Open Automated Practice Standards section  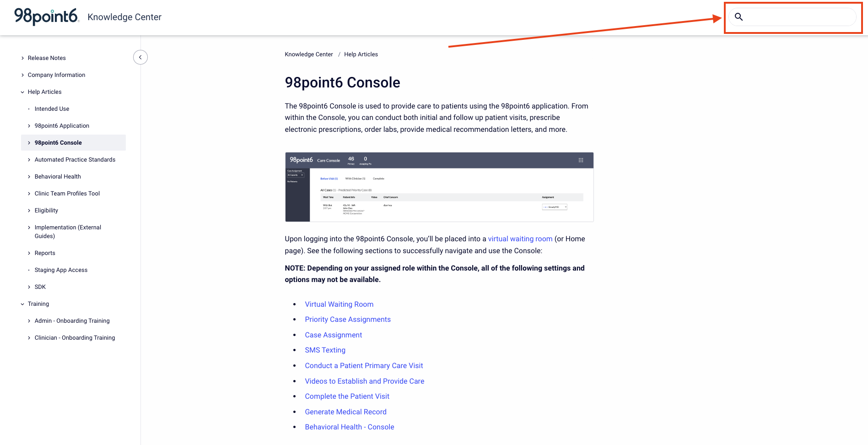(75, 160)
